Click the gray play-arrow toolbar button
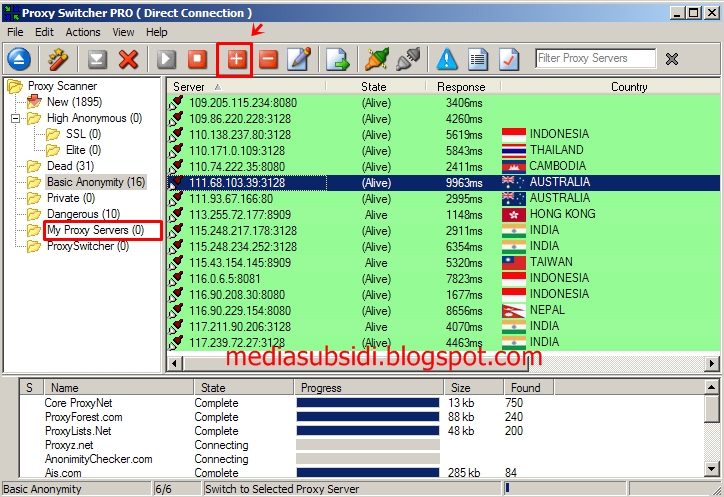The height and width of the screenshot is (497, 724). [166, 59]
